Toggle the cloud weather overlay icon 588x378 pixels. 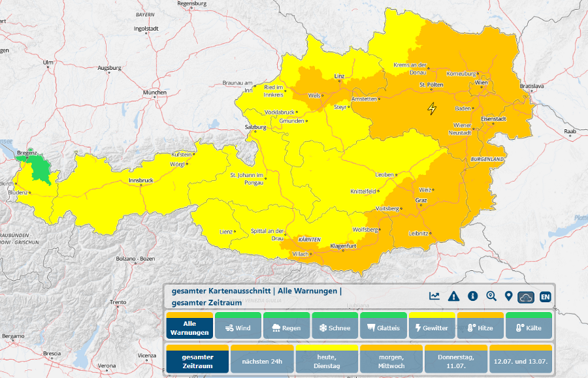click(527, 297)
